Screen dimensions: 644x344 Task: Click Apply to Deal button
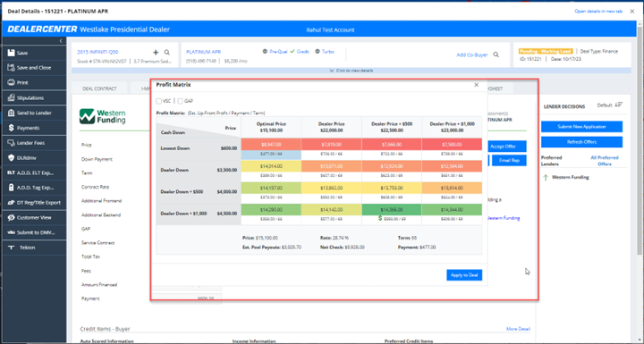(464, 275)
